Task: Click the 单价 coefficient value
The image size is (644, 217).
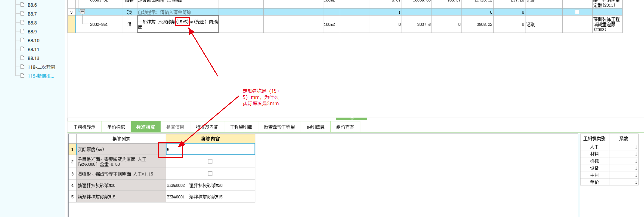Action: (x=624, y=182)
